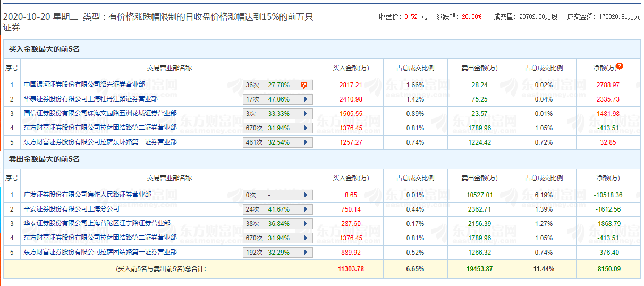
Task: Expand the 461次 32.54% arrow for 拉萨东环路第二
Action: pos(306,142)
